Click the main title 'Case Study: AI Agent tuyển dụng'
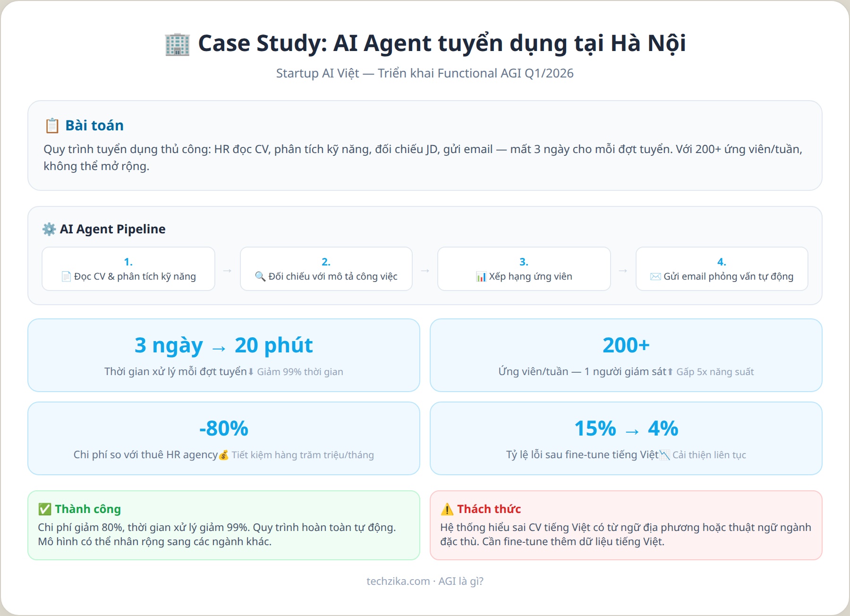This screenshot has width=850, height=616. click(442, 43)
